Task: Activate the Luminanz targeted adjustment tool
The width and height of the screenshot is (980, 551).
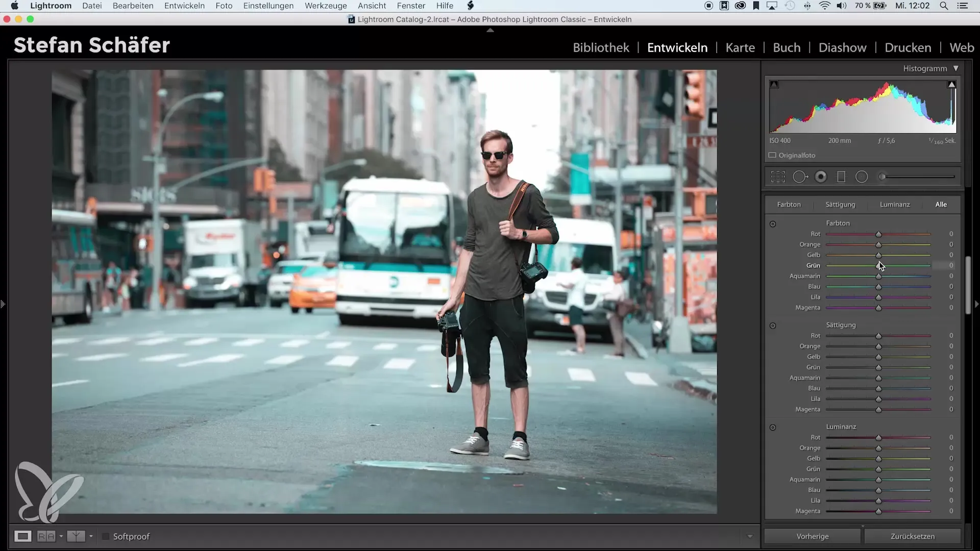Action: tap(773, 428)
